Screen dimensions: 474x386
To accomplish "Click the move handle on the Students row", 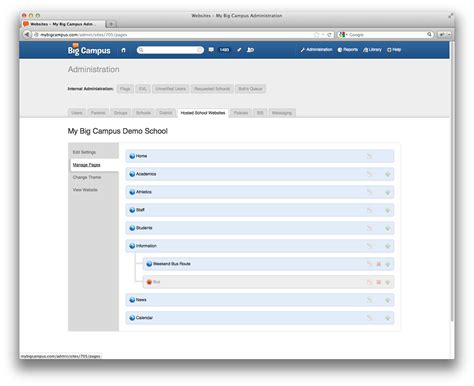I will pos(388,228).
